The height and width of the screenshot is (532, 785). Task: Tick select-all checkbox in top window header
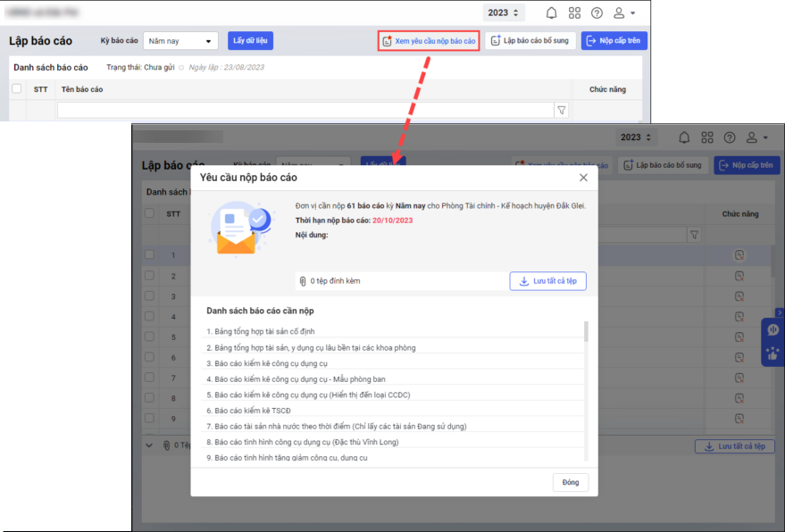(16, 89)
